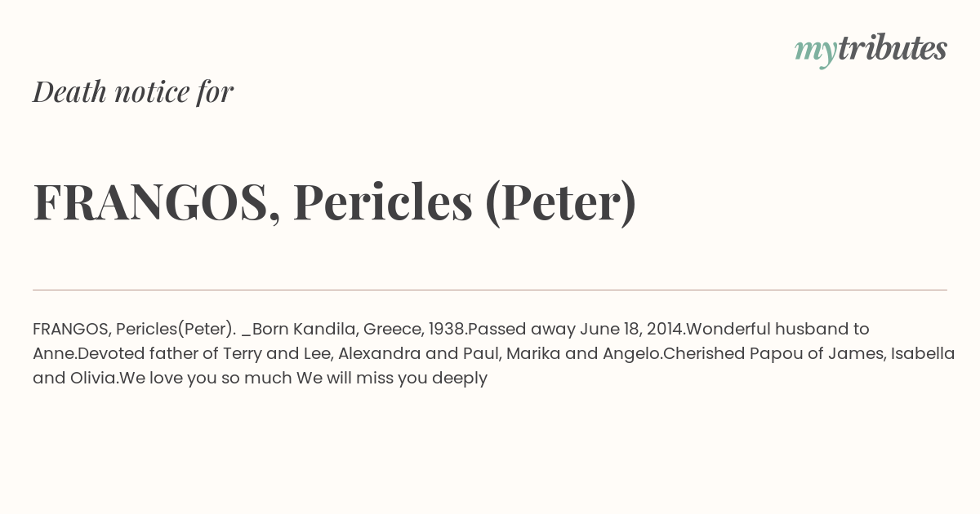Click the name 'Anne' in the notice
The height and width of the screenshot is (514, 980).
click(x=53, y=353)
